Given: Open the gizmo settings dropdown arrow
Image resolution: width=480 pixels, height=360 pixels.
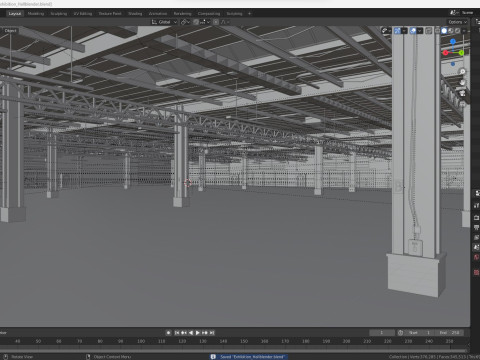Looking at the screenshot, I should [x=404, y=31].
